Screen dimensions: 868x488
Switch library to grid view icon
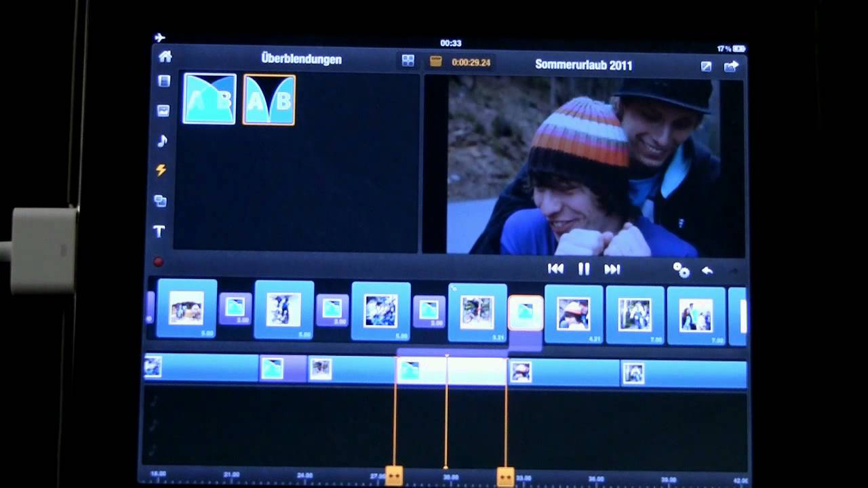pos(408,60)
